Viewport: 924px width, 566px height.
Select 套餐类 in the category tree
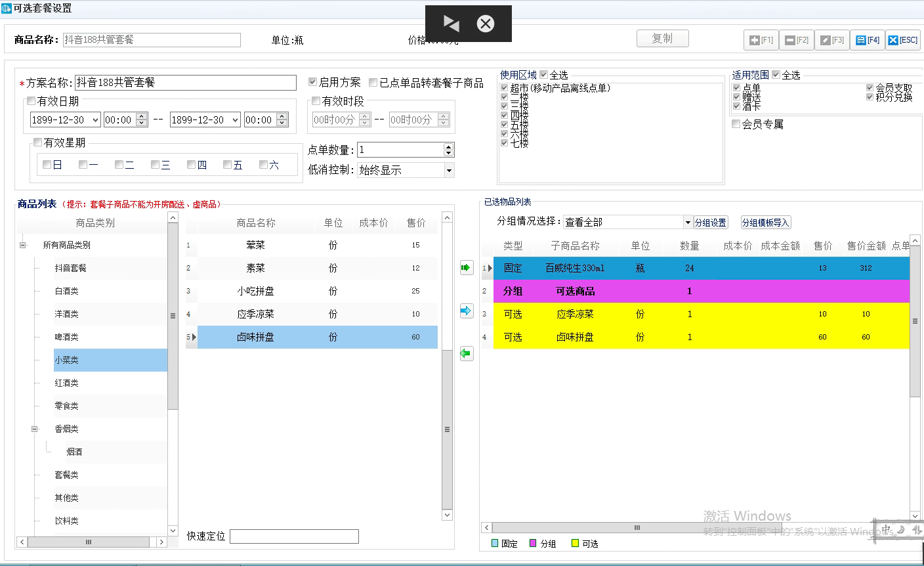point(67,475)
